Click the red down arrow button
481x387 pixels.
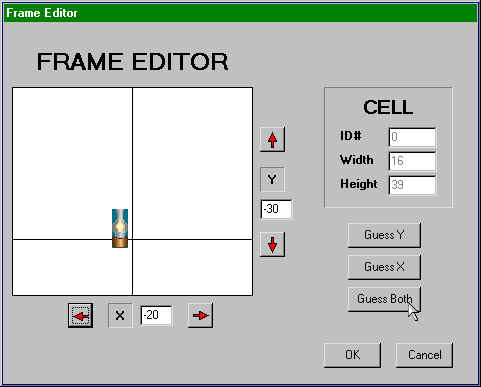(272, 245)
